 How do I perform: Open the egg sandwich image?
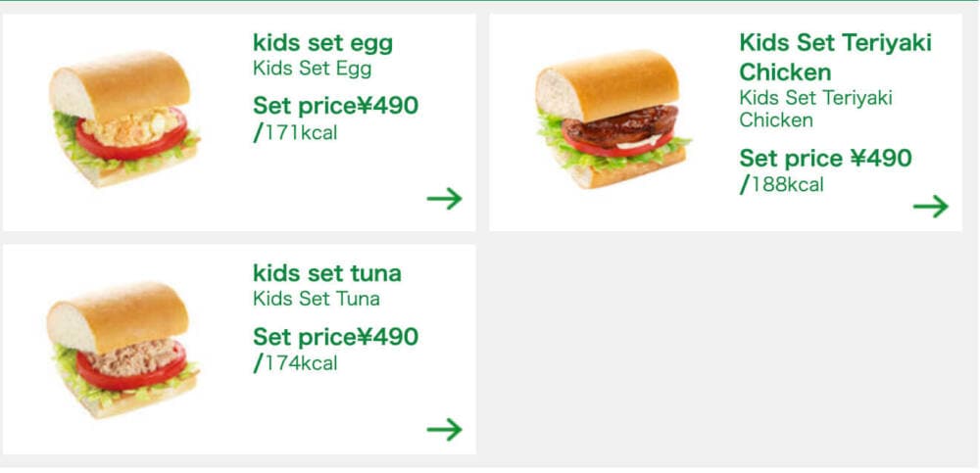coord(124,118)
